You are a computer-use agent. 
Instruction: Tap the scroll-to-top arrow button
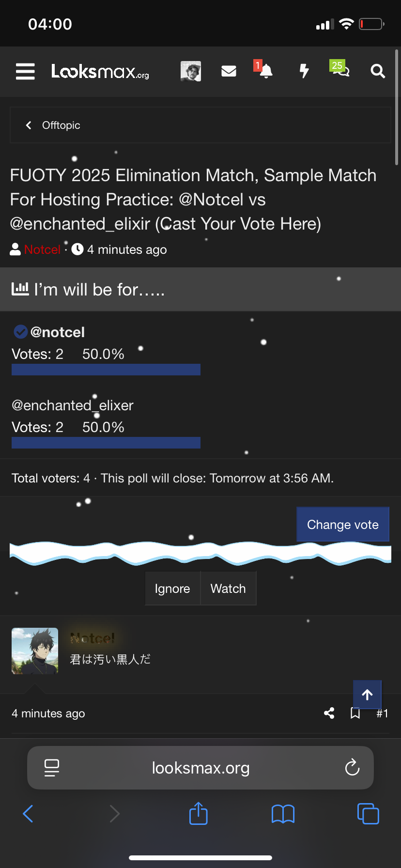tap(367, 695)
